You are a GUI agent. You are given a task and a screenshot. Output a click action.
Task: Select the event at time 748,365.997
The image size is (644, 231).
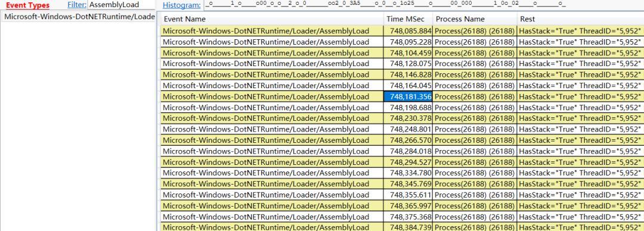(x=402, y=206)
